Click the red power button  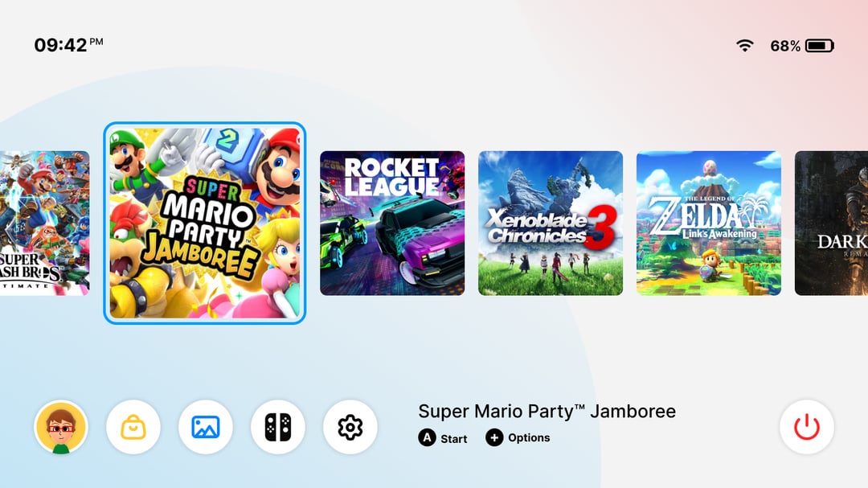(x=807, y=427)
